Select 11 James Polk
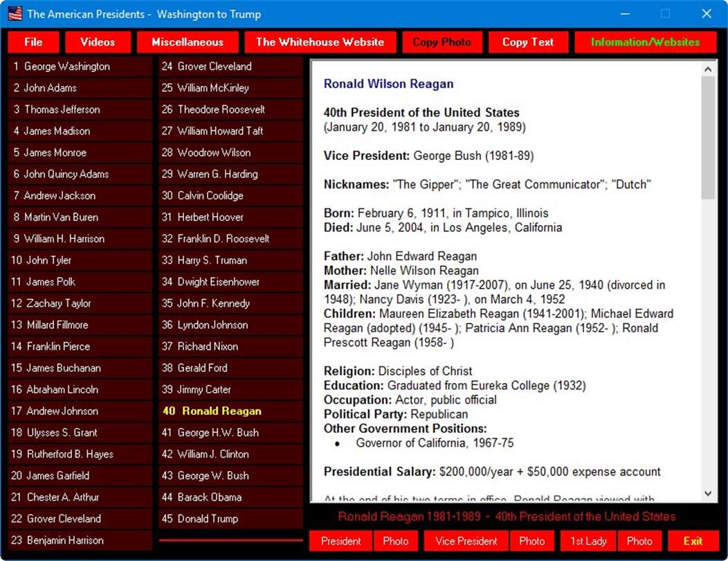This screenshot has height=561, width=728. 80,282
